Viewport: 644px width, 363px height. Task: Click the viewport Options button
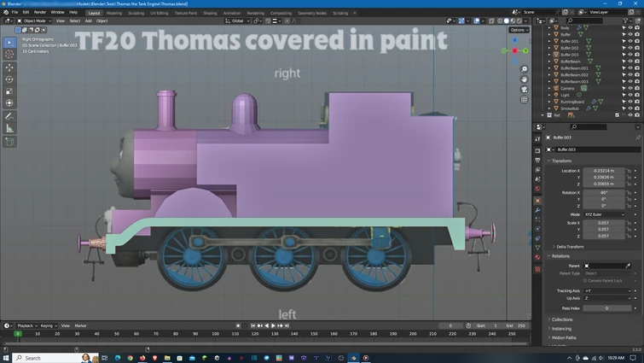(x=519, y=30)
